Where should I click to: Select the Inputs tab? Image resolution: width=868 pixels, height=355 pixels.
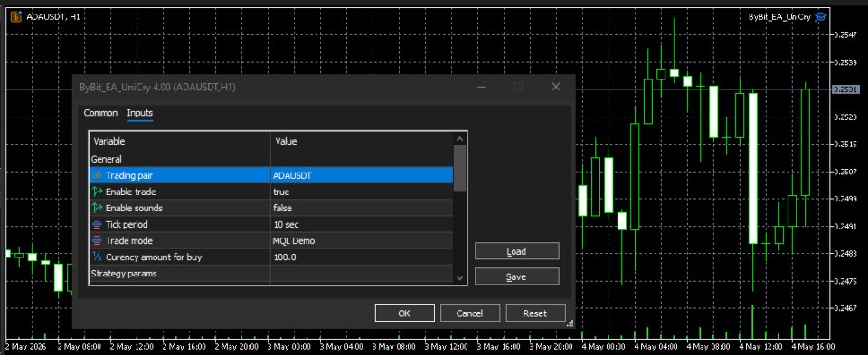point(140,113)
